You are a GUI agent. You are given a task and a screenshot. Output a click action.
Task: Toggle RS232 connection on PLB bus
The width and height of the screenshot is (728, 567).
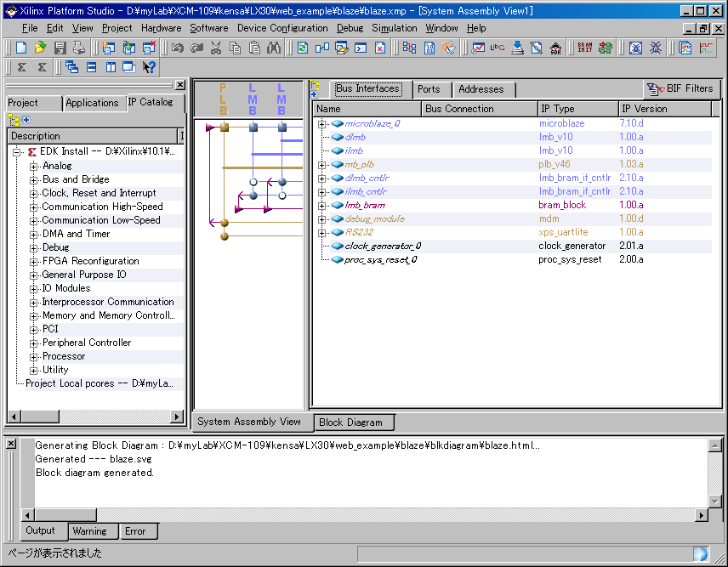[225, 236]
